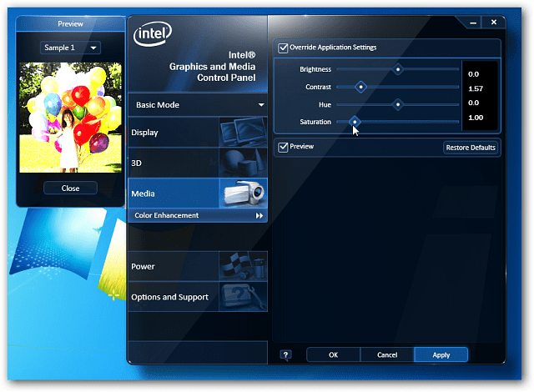The width and height of the screenshot is (534, 392).
Task: Click the Power checkered flag icon
Action: [243, 266]
